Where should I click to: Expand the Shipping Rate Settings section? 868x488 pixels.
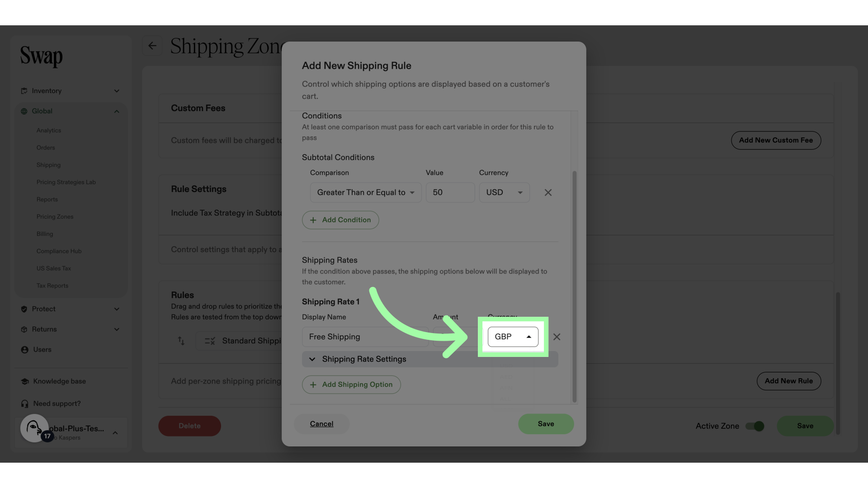coord(430,359)
